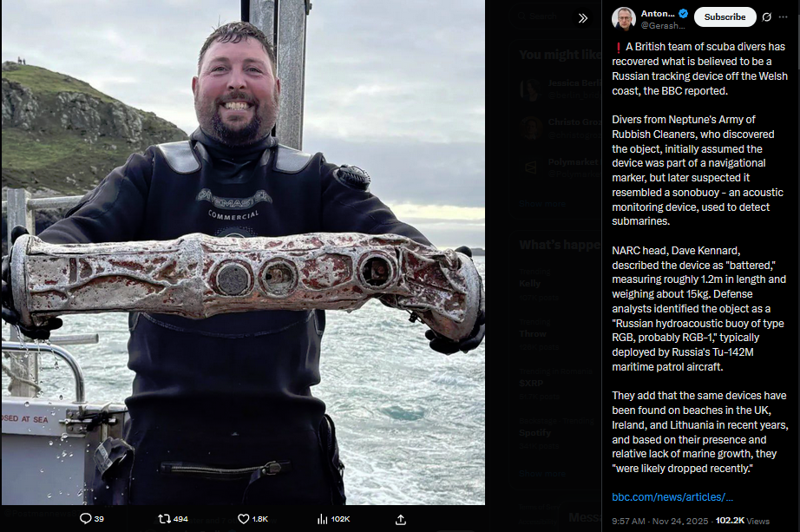Screen dimensions: 800x532
Task: Click the dimmed Search field
Action: (543, 16)
